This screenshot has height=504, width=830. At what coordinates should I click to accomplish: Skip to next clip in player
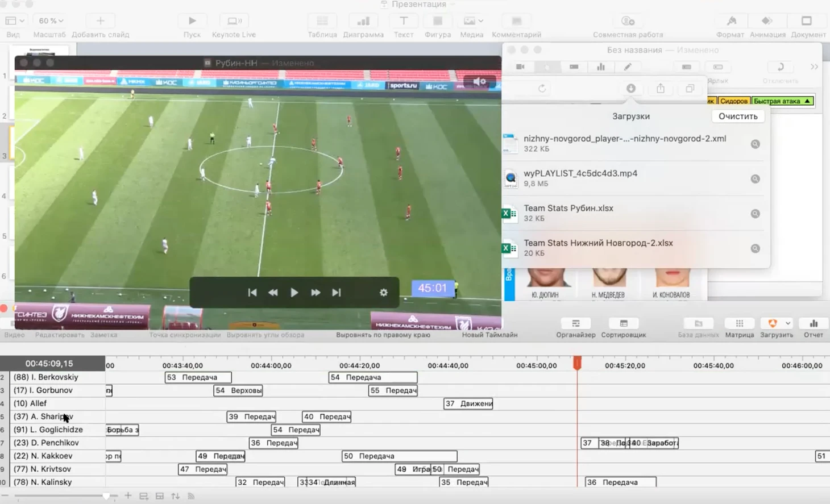337,293
